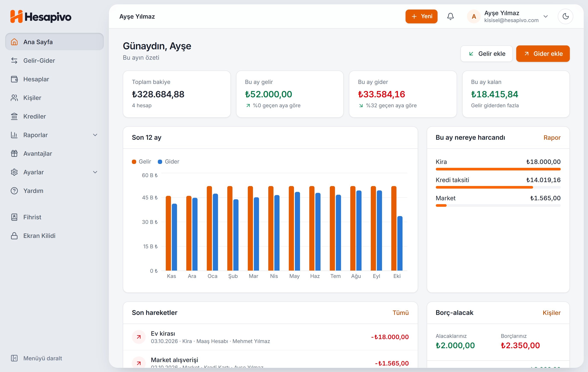Open the Fihrist menu item

(x=54, y=217)
